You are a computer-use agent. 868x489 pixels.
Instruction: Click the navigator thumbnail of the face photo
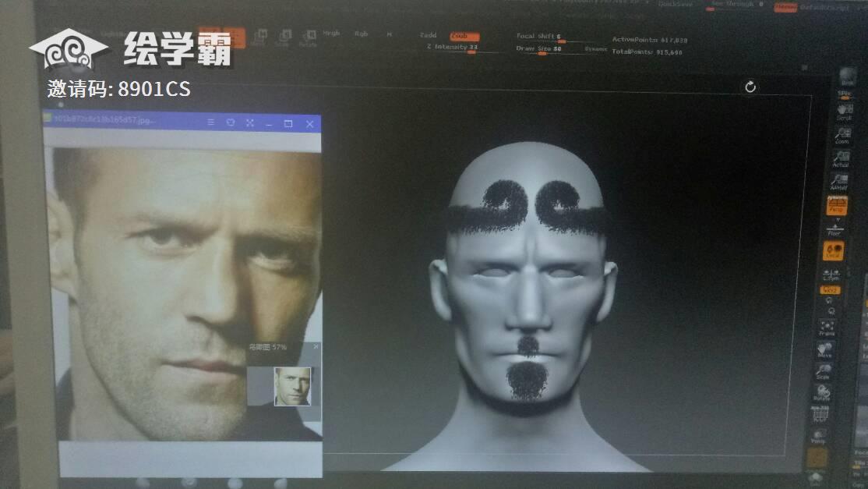click(292, 386)
